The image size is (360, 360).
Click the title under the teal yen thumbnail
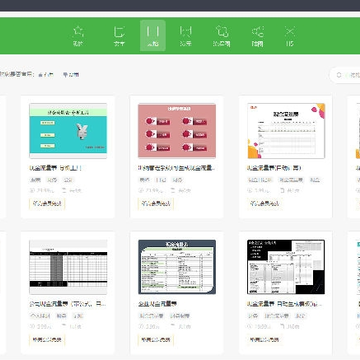click(x=55, y=168)
